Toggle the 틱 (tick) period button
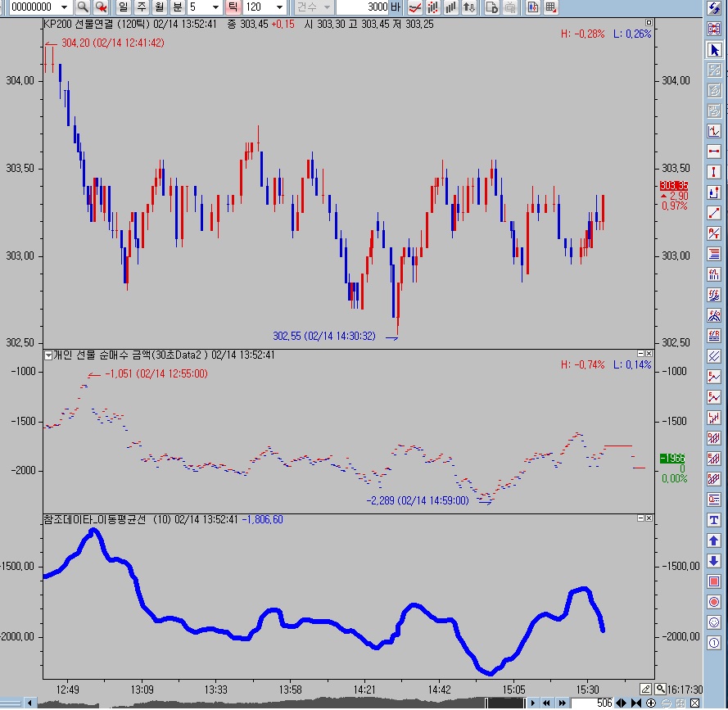The width and height of the screenshot is (728, 710). point(232,7)
